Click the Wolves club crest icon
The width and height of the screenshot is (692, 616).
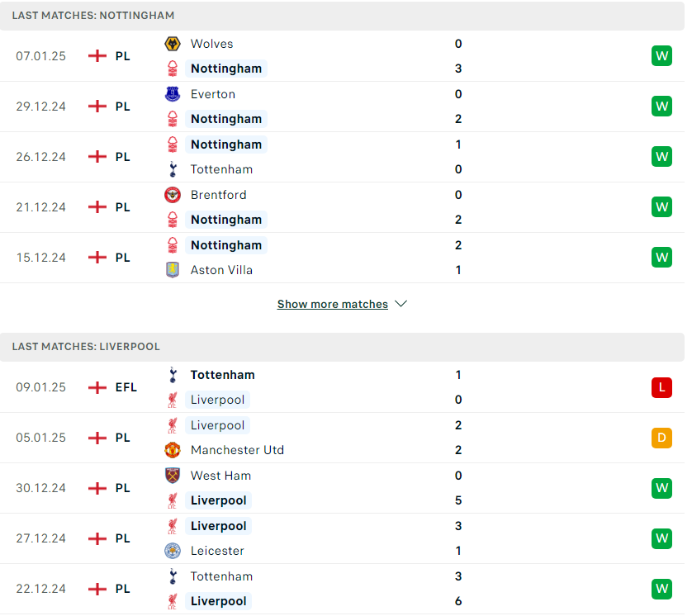pos(173,44)
